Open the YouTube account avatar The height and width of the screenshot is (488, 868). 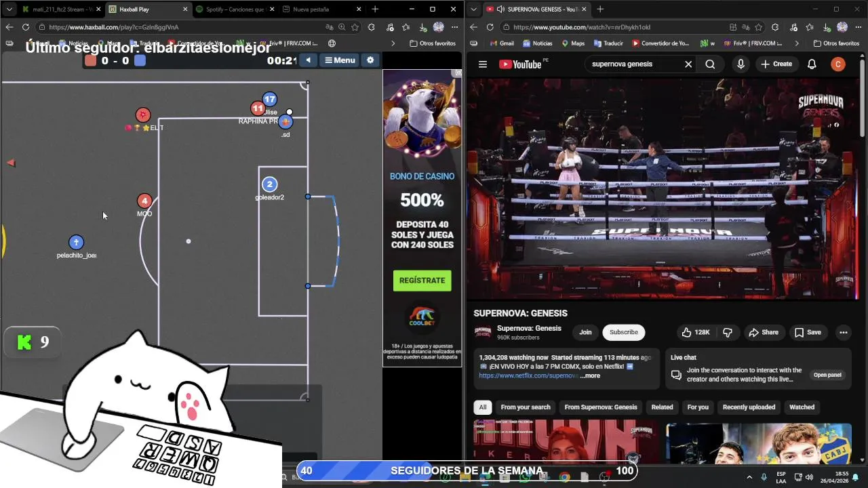[838, 64]
